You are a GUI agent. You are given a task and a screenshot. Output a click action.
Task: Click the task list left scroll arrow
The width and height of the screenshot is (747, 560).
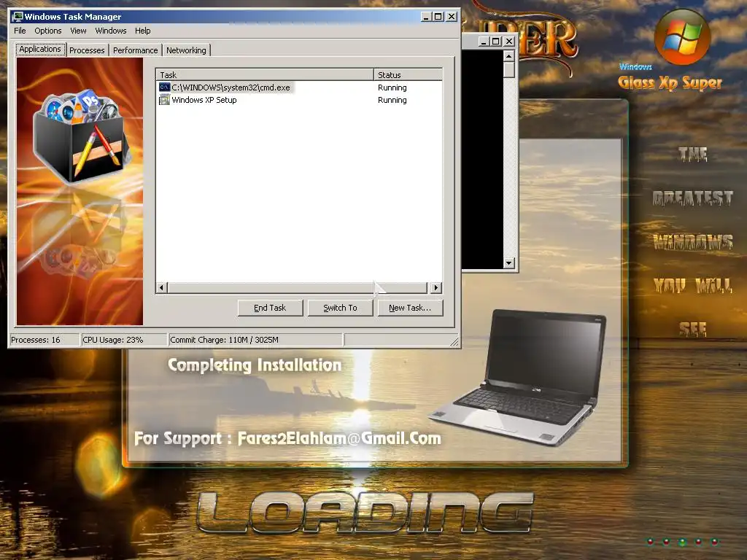click(x=162, y=287)
